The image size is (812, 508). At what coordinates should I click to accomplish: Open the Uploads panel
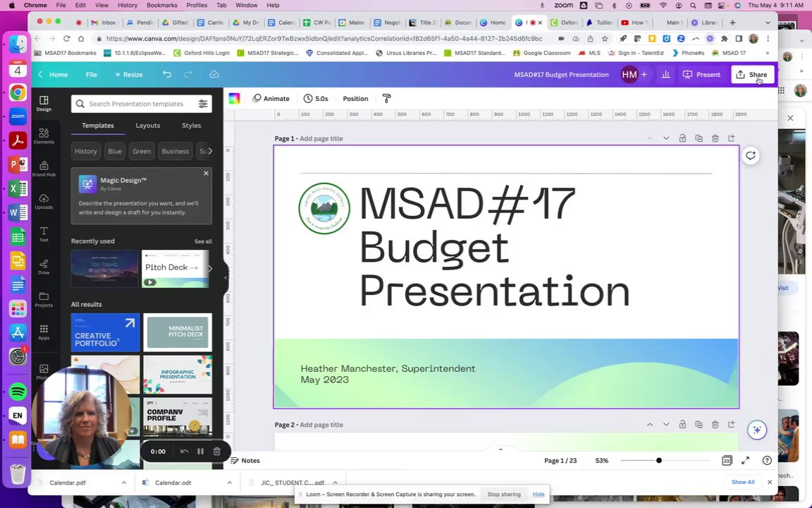tap(44, 202)
